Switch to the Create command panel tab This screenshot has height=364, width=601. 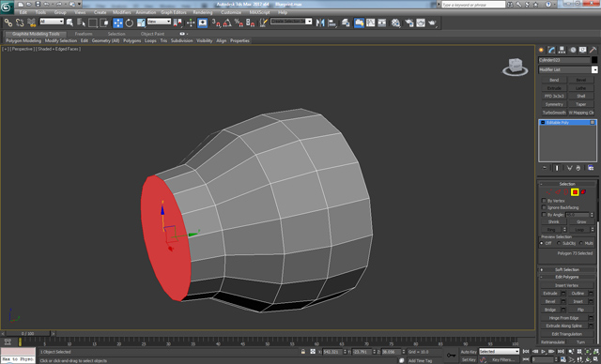coord(541,50)
